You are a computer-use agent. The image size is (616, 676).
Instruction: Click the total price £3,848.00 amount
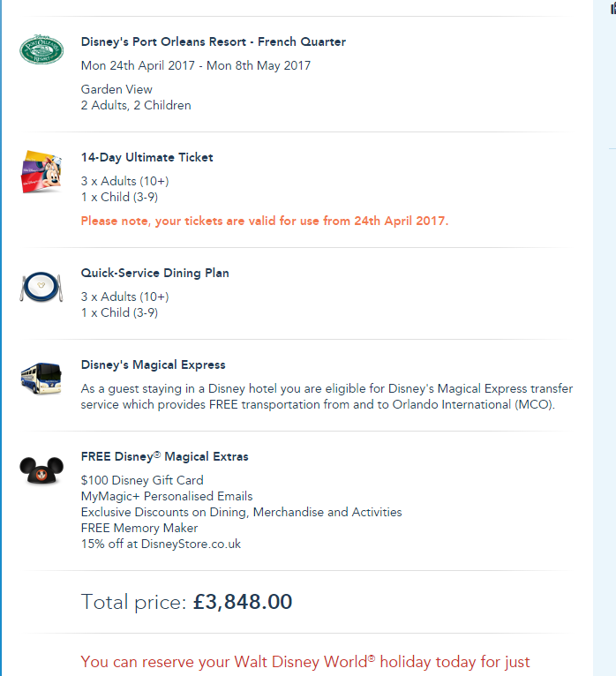[242, 602]
